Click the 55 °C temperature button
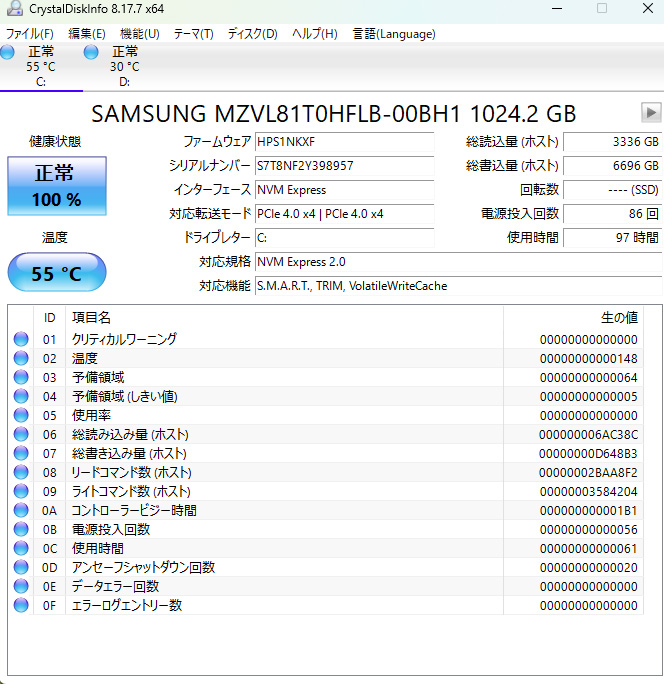The width and height of the screenshot is (664, 684). click(57, 273)
